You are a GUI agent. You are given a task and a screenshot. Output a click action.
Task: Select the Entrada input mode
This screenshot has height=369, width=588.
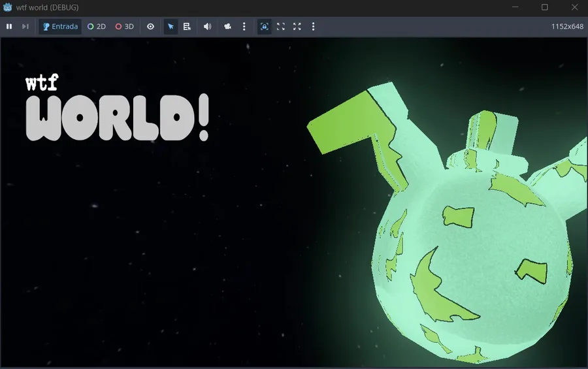60,27
